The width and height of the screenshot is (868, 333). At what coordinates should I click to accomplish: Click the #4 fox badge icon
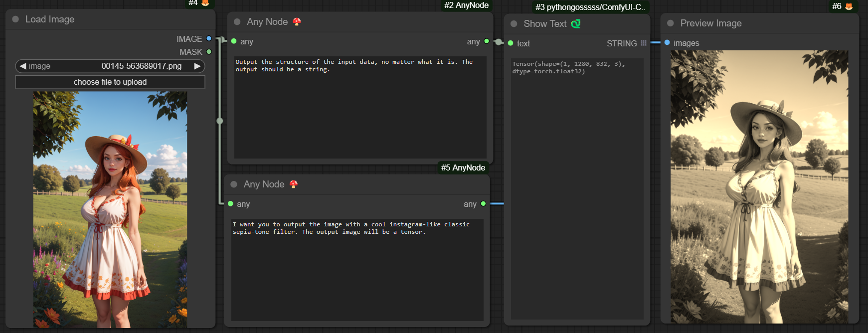(x=205, y=3)
